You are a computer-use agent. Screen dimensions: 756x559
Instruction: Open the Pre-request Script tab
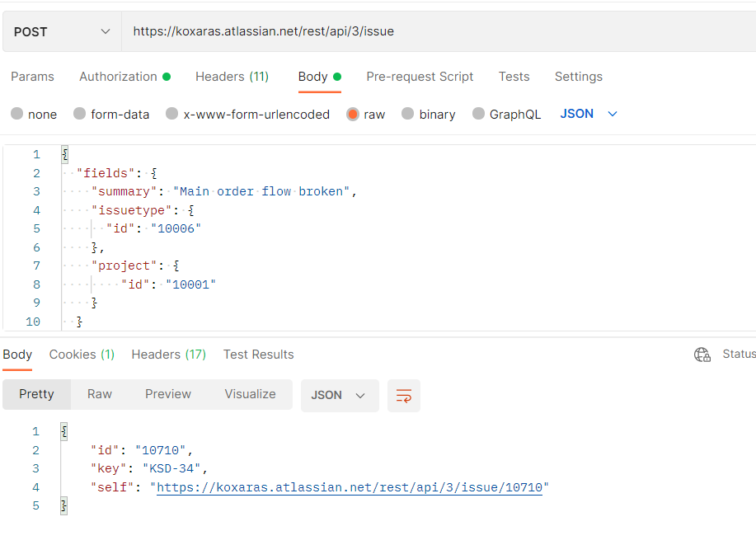(420, 77)
